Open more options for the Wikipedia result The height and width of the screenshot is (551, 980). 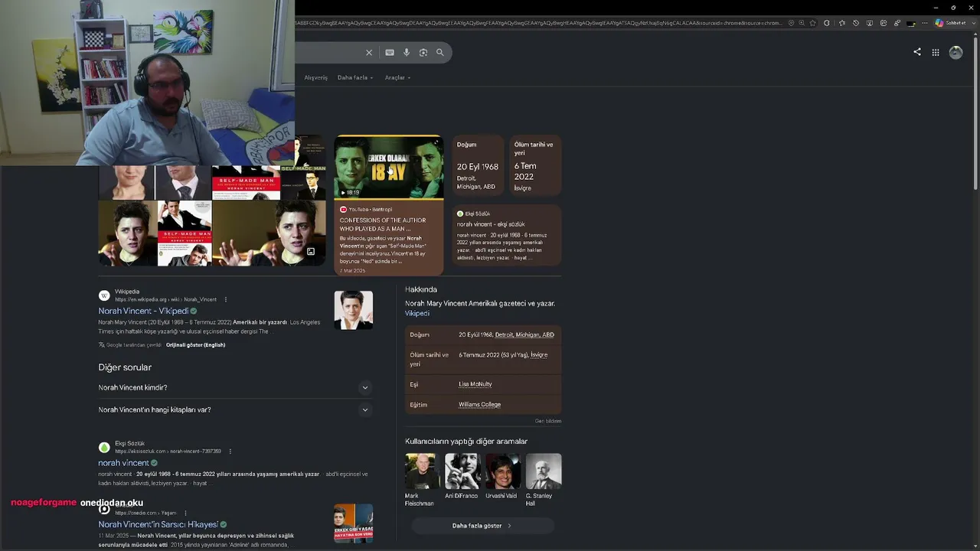tap(225, 299)
